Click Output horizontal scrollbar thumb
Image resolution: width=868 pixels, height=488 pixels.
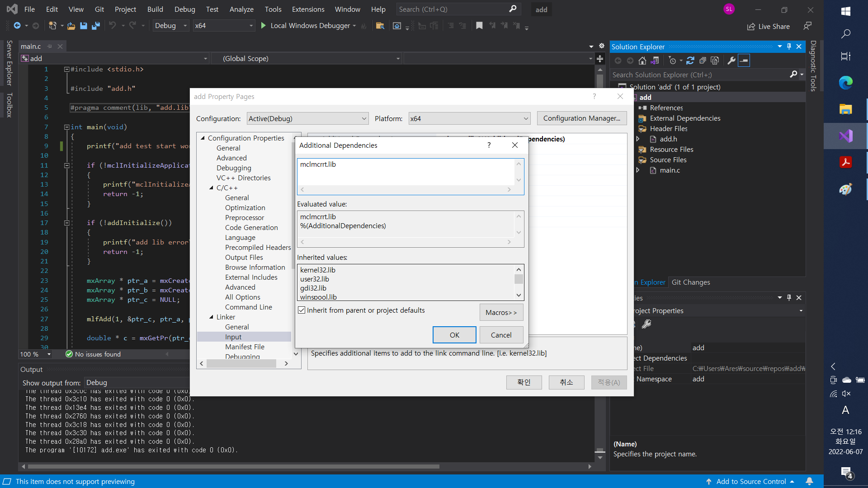233,466
